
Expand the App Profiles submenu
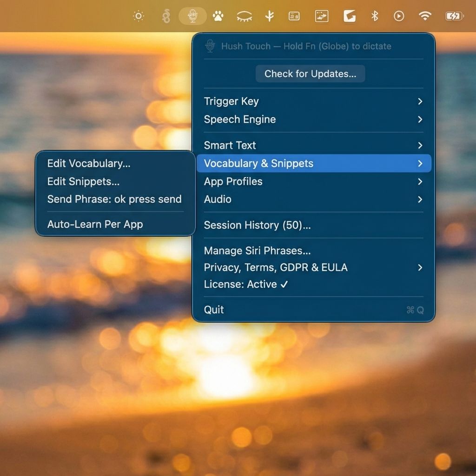click(233, 181)
